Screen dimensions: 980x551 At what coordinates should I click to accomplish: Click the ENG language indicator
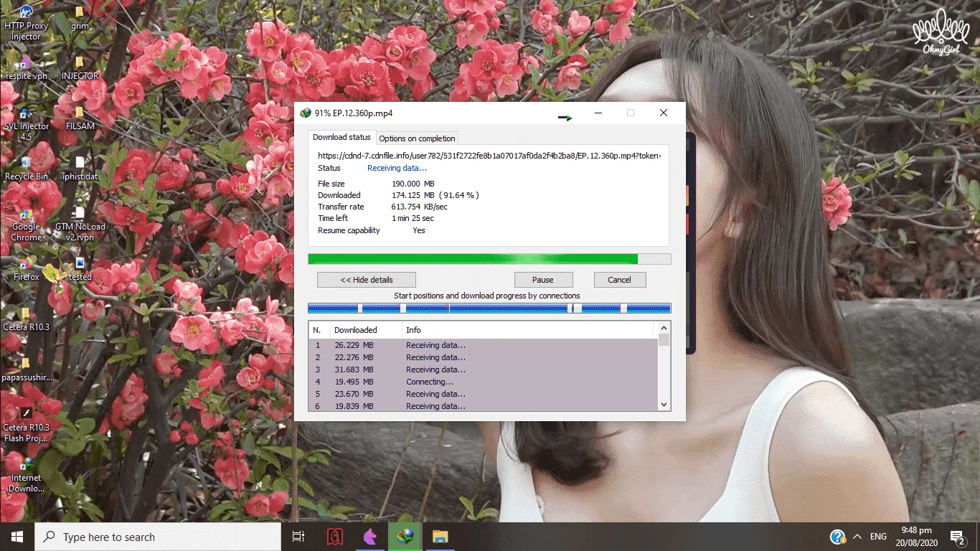click(878, 537)
